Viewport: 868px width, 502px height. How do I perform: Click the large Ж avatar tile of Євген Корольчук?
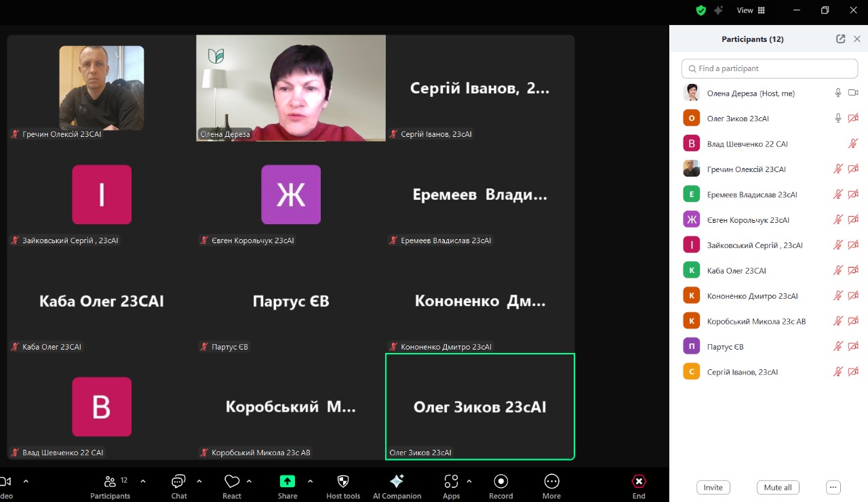[x=291, y=194]
